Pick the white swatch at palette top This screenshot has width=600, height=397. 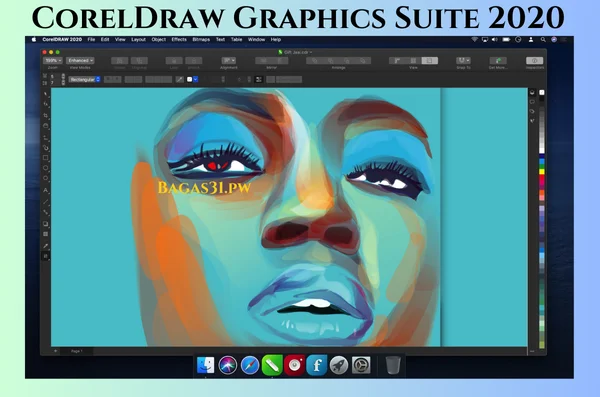542,92
